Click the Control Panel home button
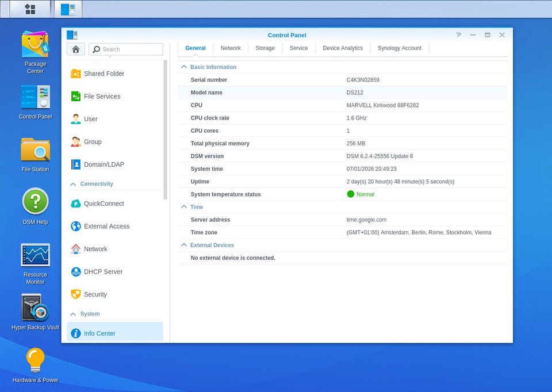The width and height of the screenshot is (552, 392). click(76, 49)
